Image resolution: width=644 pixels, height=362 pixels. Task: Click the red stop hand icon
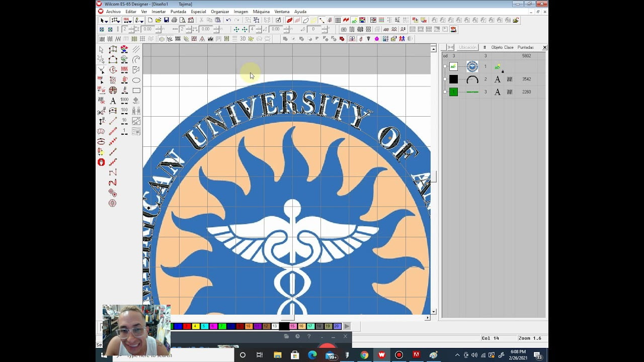(101, 162)
